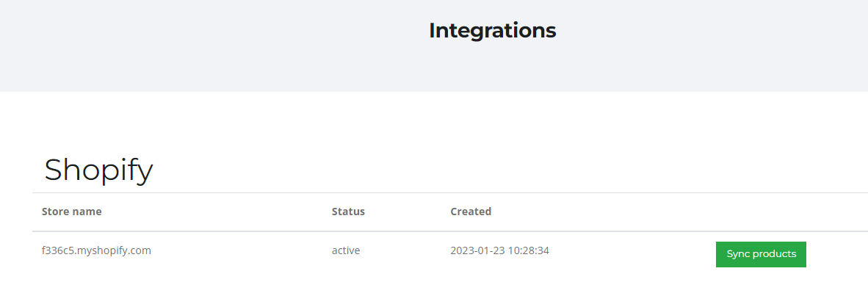Screen dimensions: 868x307
Task: Sort by the Store name column header
Action: (x=71, y=212)
